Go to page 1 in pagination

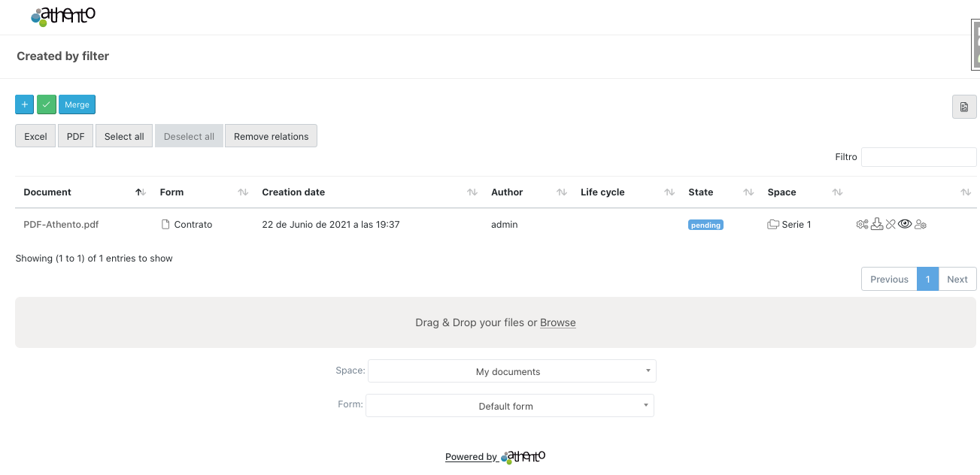[927, 279]
